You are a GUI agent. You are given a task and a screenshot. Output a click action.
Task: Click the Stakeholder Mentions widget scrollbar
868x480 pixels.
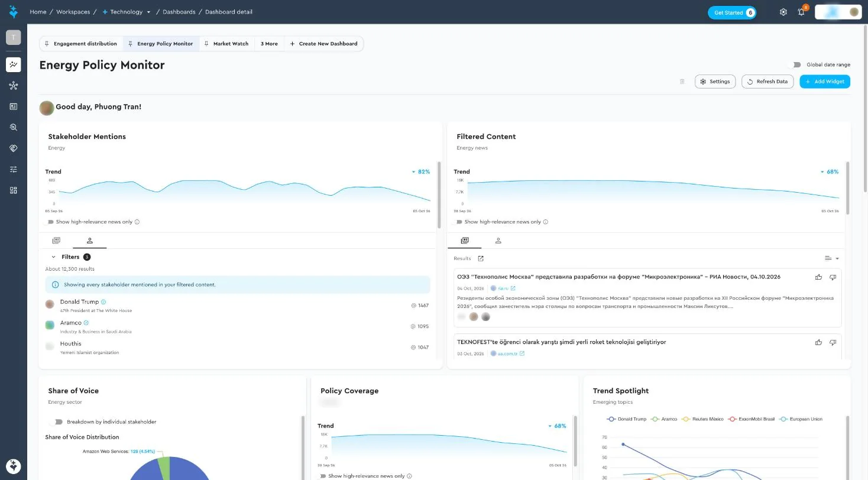click(439, 195)
